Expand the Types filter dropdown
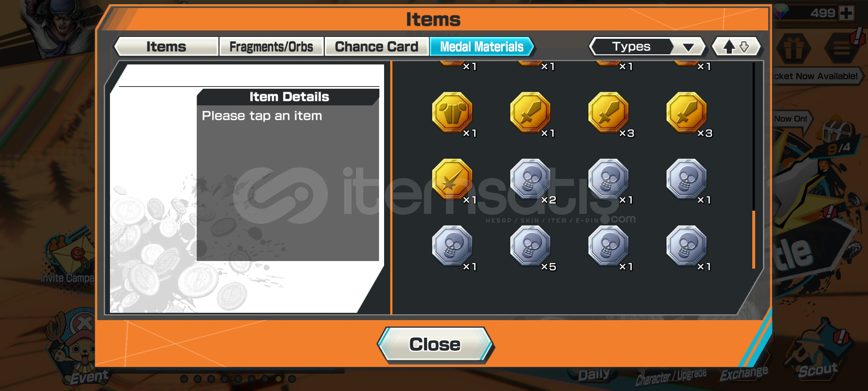The height and width of the screenshot is (391, 868). 647,47
